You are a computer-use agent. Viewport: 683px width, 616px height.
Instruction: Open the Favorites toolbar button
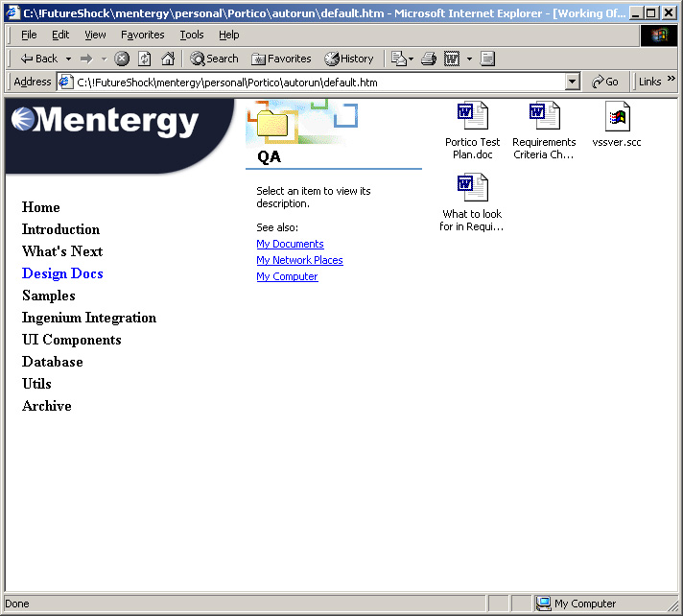coord(281,59)
